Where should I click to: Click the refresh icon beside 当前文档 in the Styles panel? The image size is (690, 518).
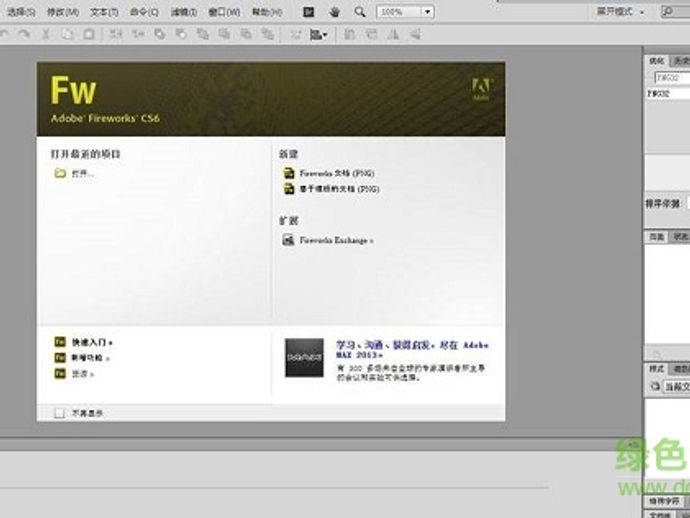[655, 386]
